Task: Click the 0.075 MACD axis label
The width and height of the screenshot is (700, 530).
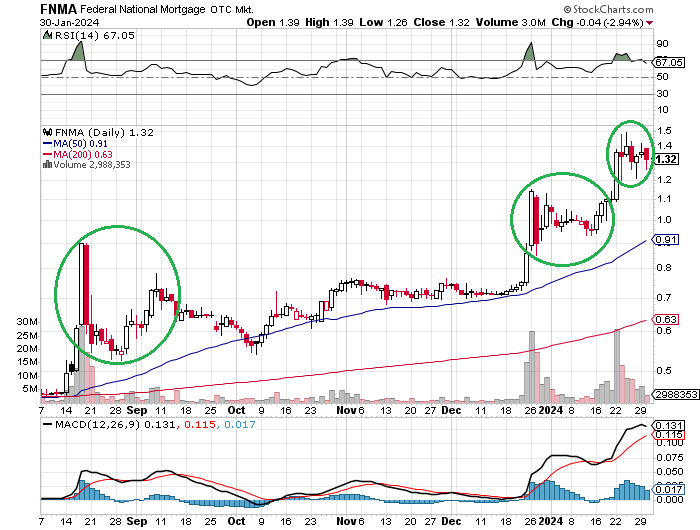Action: tap(671, 458)
